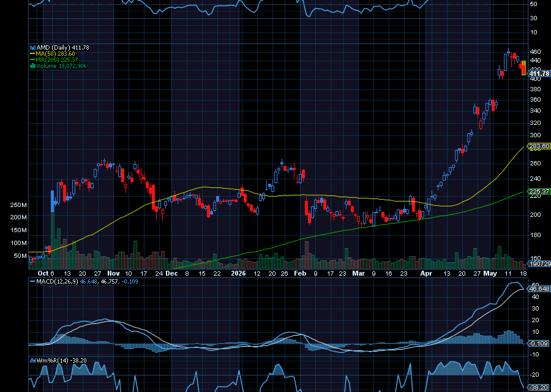Screen dimensions: 551x392
Task: Click the 225.37 moving average price tag
Action: (539, 192)
